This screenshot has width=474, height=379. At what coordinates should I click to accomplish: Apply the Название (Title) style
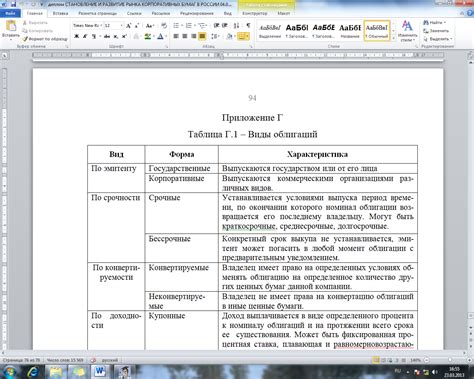coord(350,31)
